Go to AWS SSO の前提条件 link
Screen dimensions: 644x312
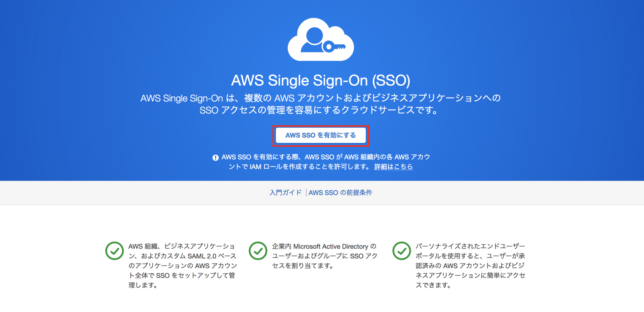pos(340,193)
